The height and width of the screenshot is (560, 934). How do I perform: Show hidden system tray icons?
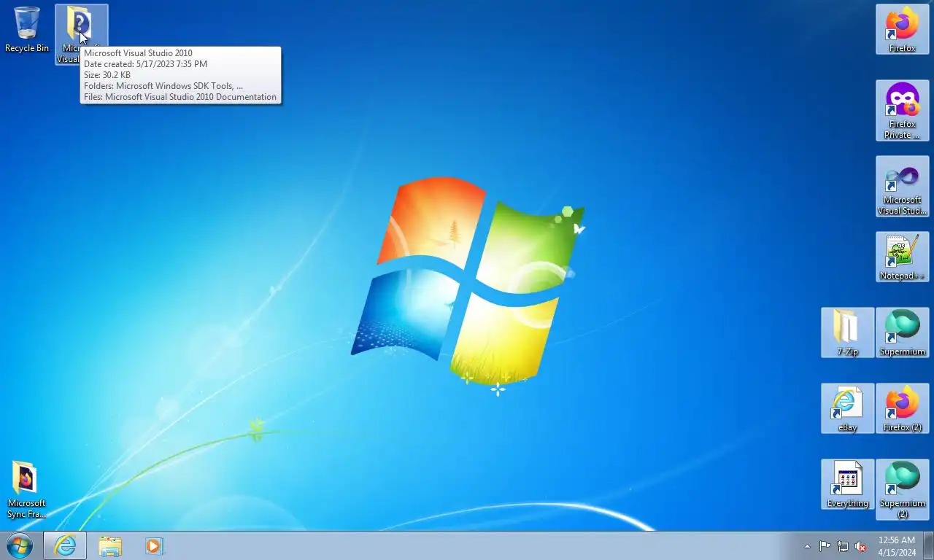pos(807,546)
